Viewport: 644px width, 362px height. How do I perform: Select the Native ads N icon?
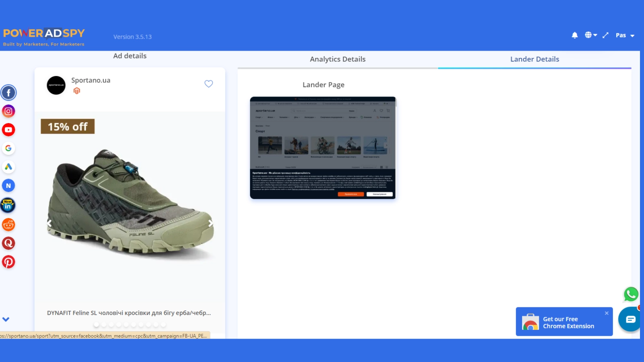click(x=8, y=185)
